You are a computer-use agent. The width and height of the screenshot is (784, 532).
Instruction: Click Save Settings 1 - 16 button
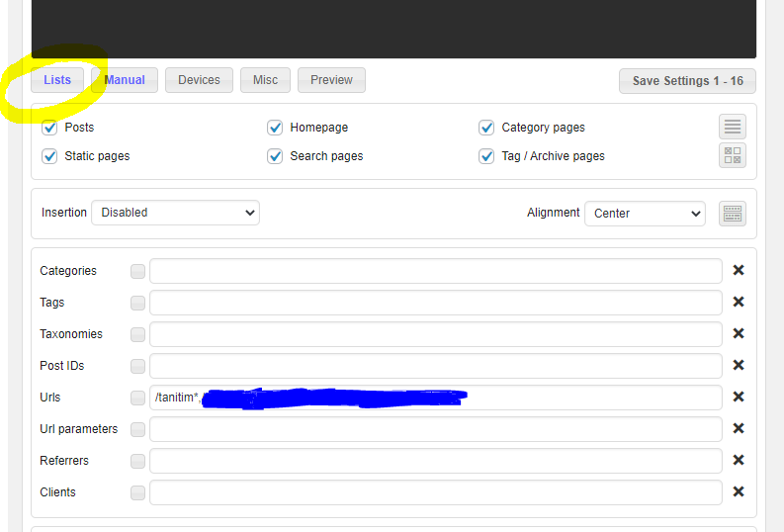(x=687, y=81)
